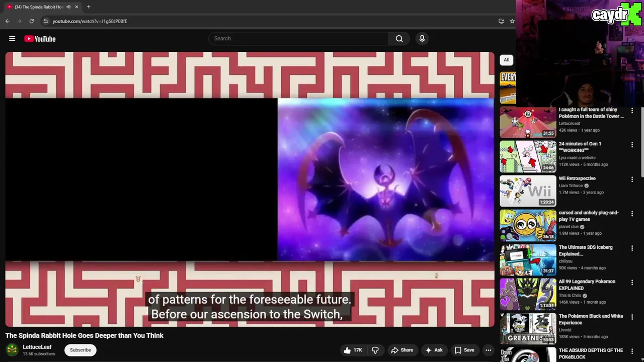The image size is (644, 362).
Task: Click in the YouTube search field
Action: point(299,39)
